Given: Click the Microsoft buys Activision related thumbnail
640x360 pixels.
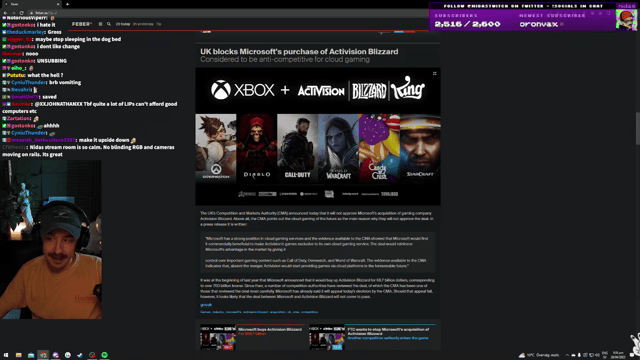Looking at the screenshot, I should pyautogui.click(x=218, y=338).
